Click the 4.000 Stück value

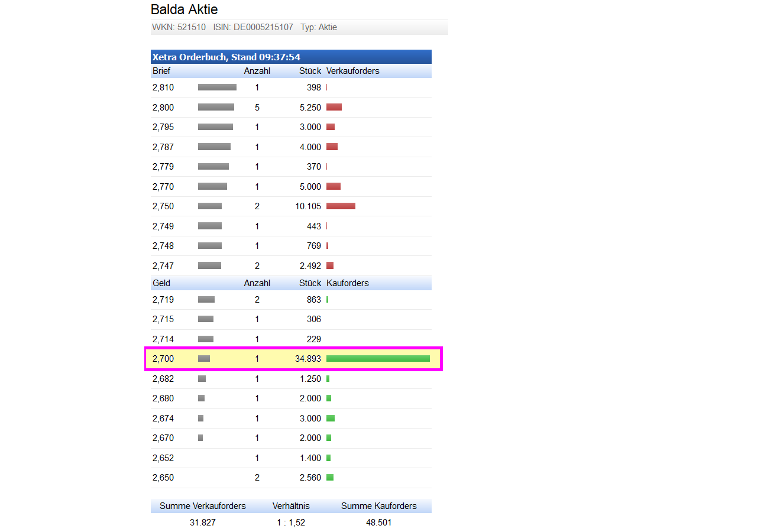(310, 147)
